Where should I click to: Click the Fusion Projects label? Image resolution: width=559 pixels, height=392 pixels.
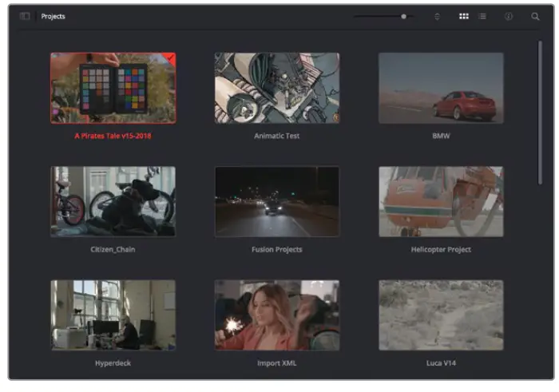pyautogui.click(x=276, y=249)
